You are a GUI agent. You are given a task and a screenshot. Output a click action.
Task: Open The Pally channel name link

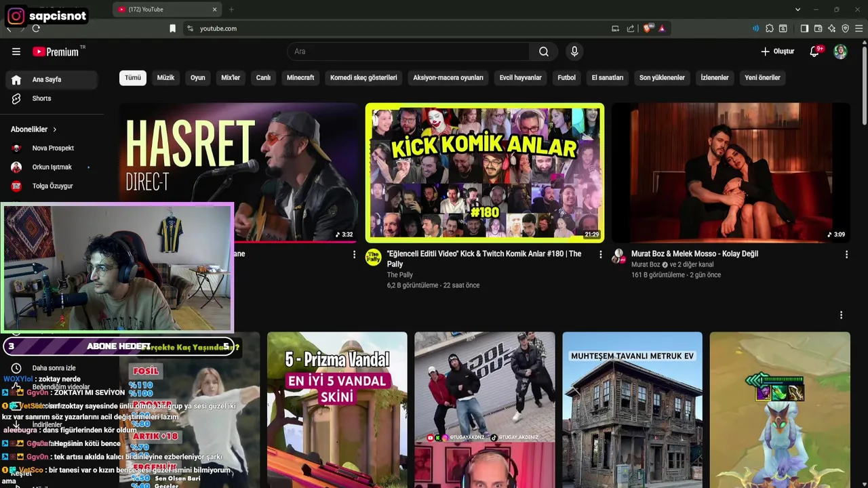pos(400,274)
